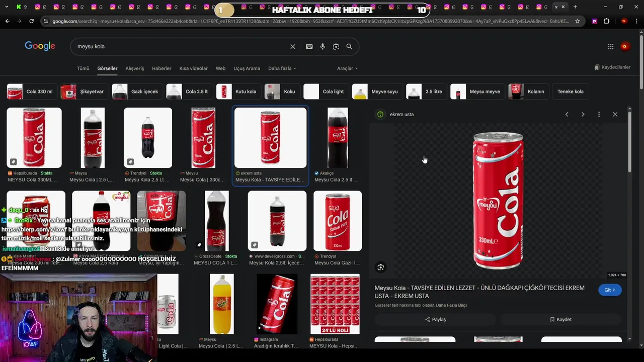This screenshot has width=644, height=362.
Task: Open Akakçe Meysu Cola 2.5 lt thumbnail
Action: [x=338, y=138]
